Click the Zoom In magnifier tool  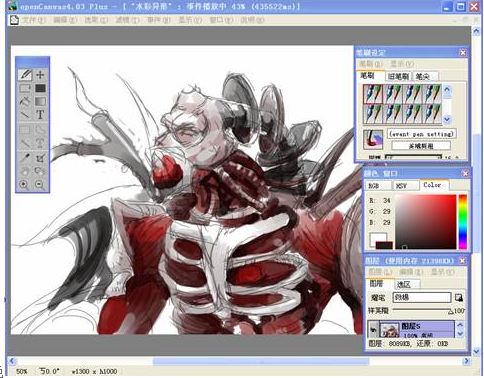24,184
